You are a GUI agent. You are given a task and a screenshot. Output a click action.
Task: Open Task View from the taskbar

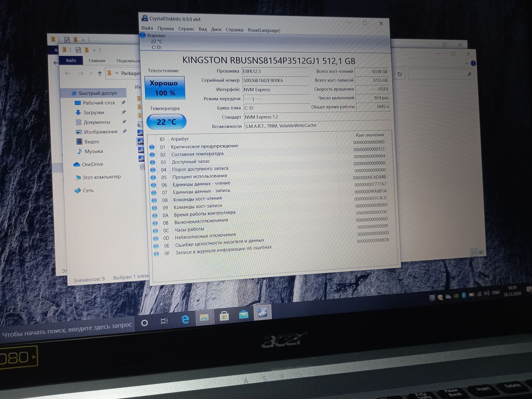(x=164, y=321)
